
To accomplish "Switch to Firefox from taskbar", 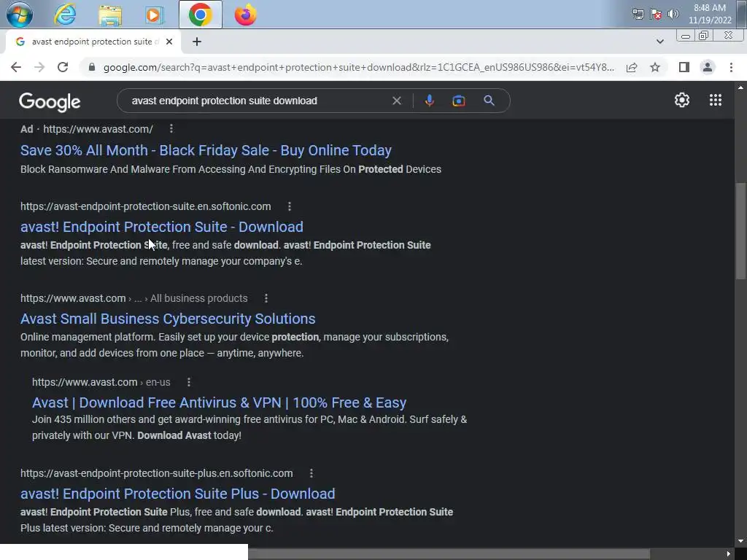I will click(x=245, y=15).
